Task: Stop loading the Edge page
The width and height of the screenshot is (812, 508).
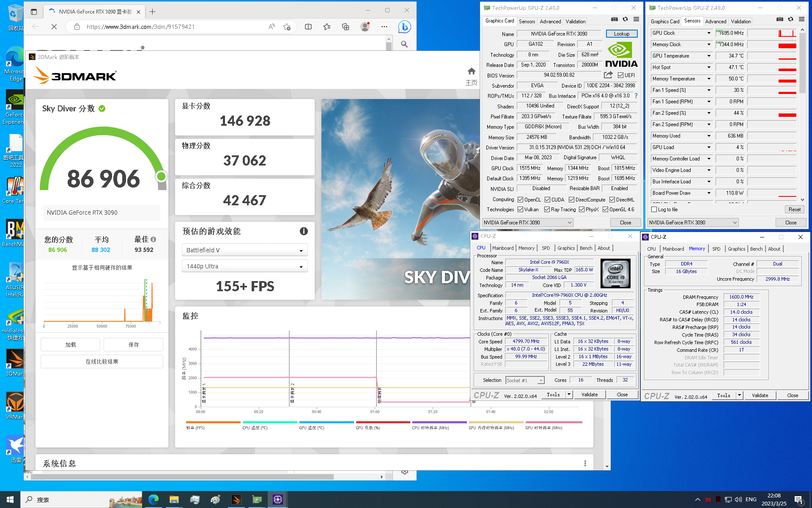Action: click(54, 27)
